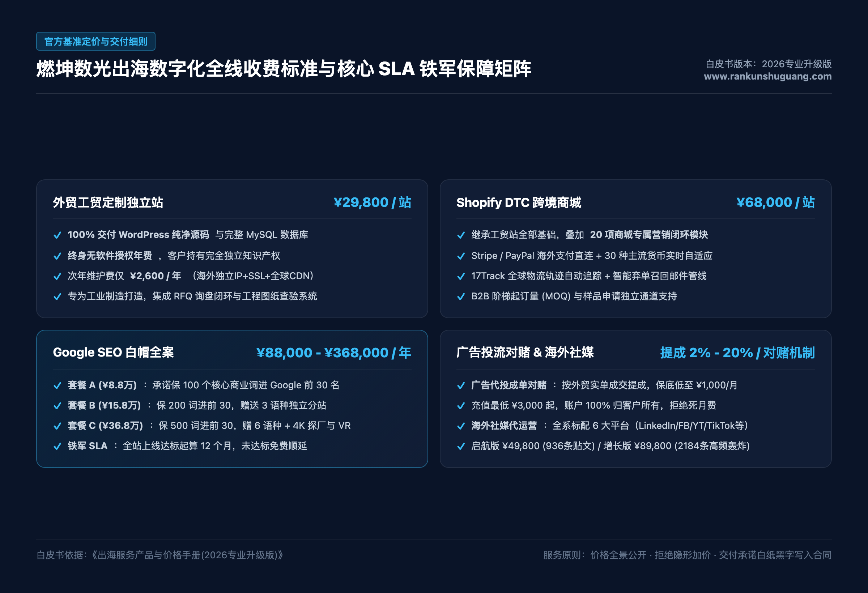Click the checkmark beside 广告代投成单对赌
Viewport: 868px width, 593px height.
[461, 386]
